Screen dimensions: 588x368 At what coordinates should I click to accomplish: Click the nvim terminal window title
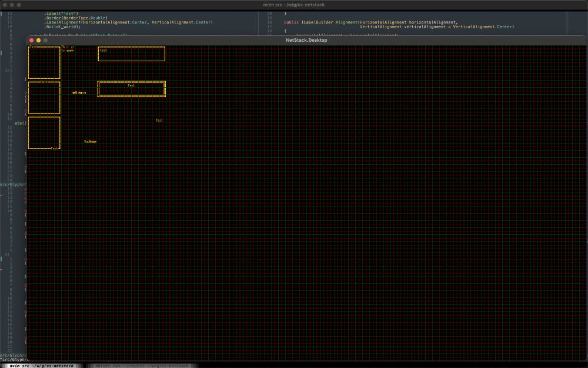click(x=293, y=5)
